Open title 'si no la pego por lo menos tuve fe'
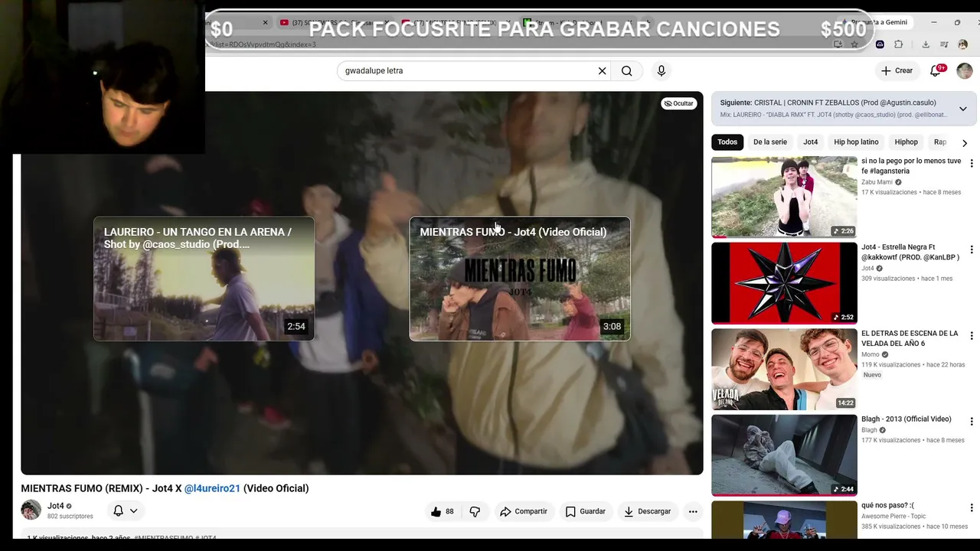 click(x=911, y=166)
